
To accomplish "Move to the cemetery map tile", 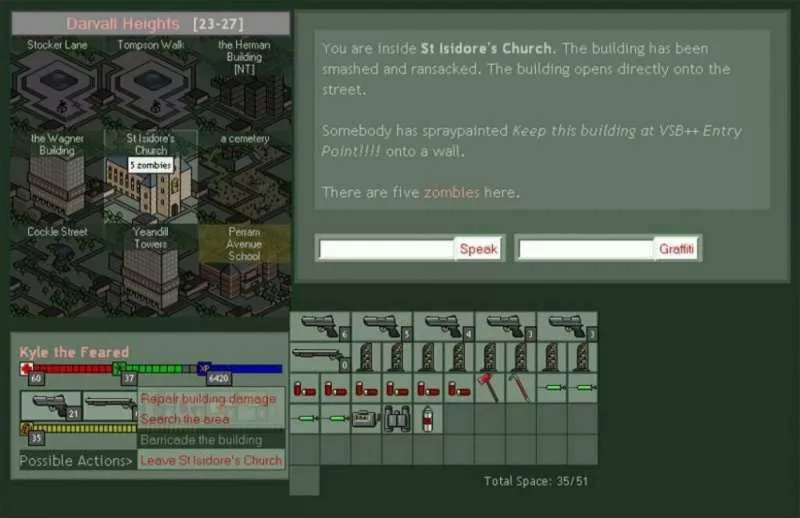I will pyautogui.click(x=244, y=176).
